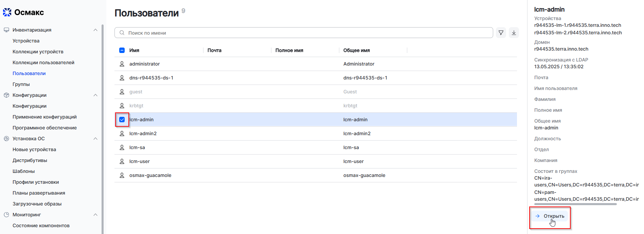This screenshot has height=234, width=644.
Task: Click the download export icon
Action: (x=514, y=33)
